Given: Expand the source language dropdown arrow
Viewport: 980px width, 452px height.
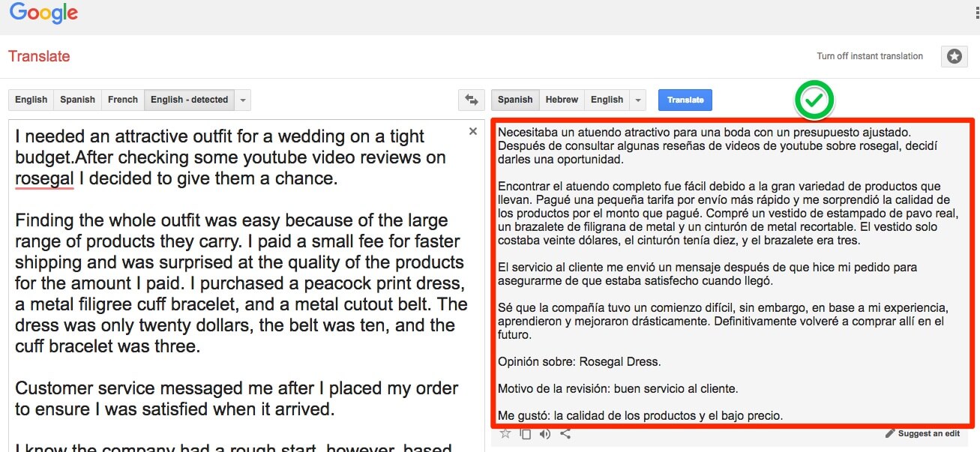Looking at the screenshot, I should [242, 100].
